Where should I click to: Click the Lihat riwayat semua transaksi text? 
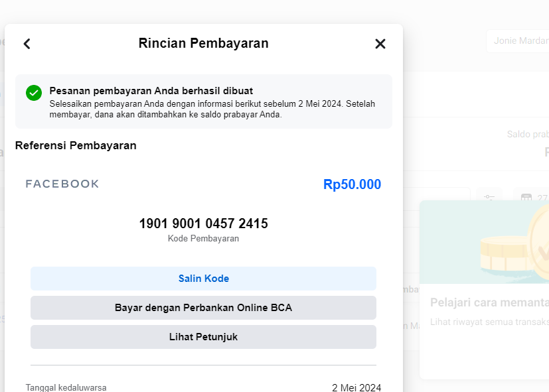(489, 322)
